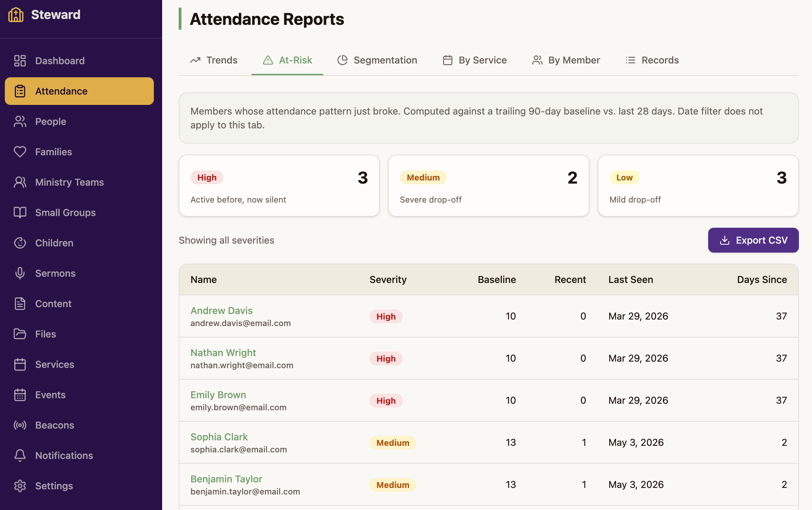
Task: Click the Name column header
Action: [x=204, y=279]
